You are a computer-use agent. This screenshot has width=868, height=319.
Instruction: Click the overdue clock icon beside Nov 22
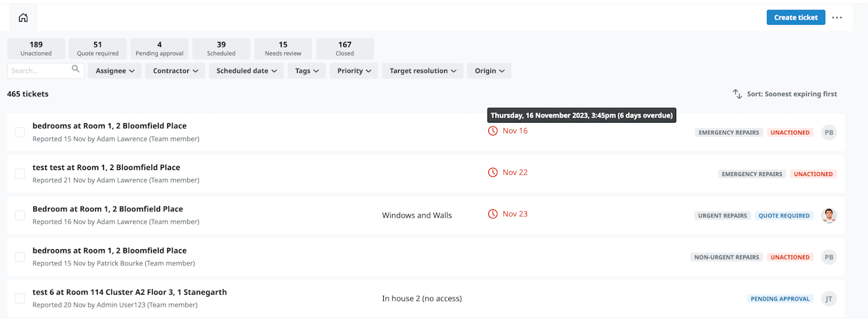pyautogui.click(x=493, y=172)
